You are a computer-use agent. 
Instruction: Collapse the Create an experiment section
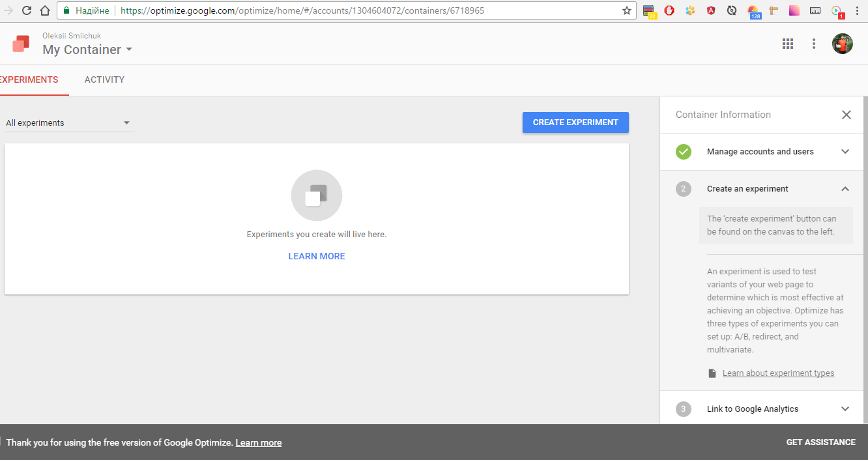pos(845,189)
